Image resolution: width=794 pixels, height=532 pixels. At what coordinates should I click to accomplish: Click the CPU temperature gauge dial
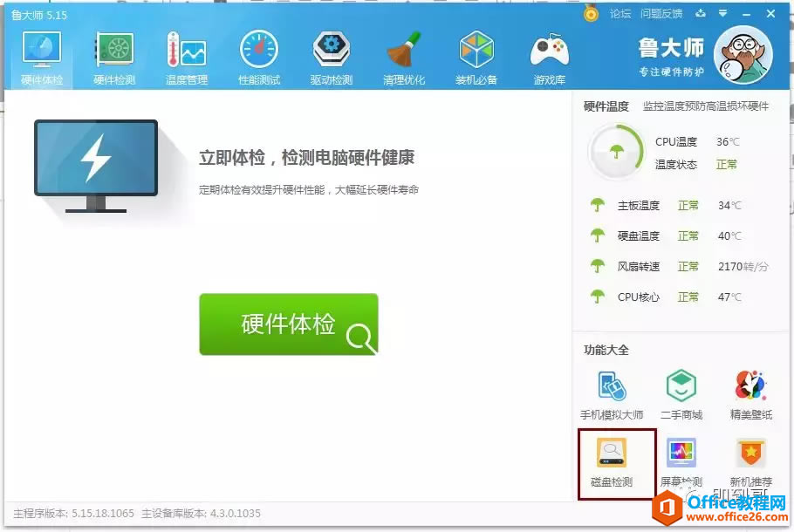(x=616, y=151)
